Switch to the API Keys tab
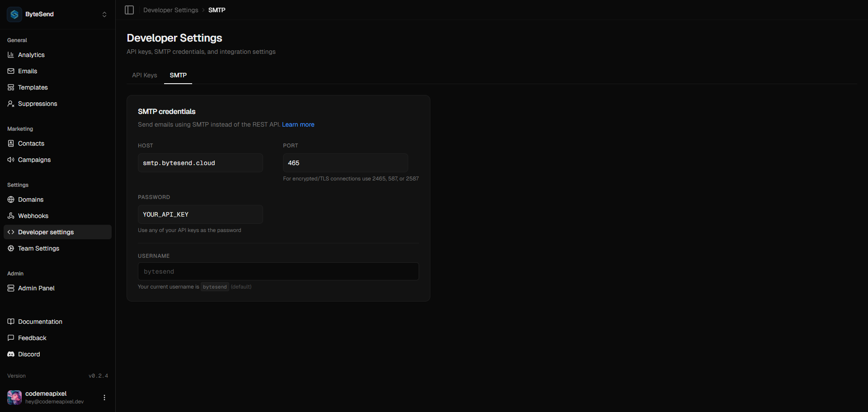 (x=145, y=75)
